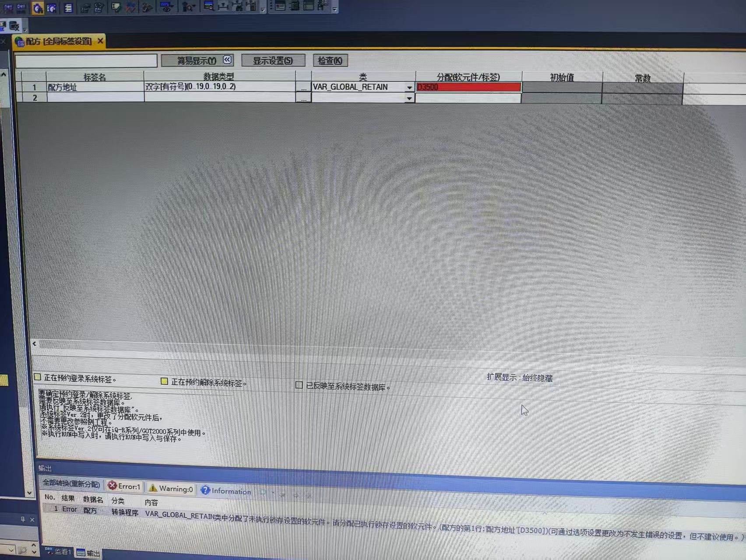Click the red D3500 device cell
The image size is (746, 560).
(468, 87)
